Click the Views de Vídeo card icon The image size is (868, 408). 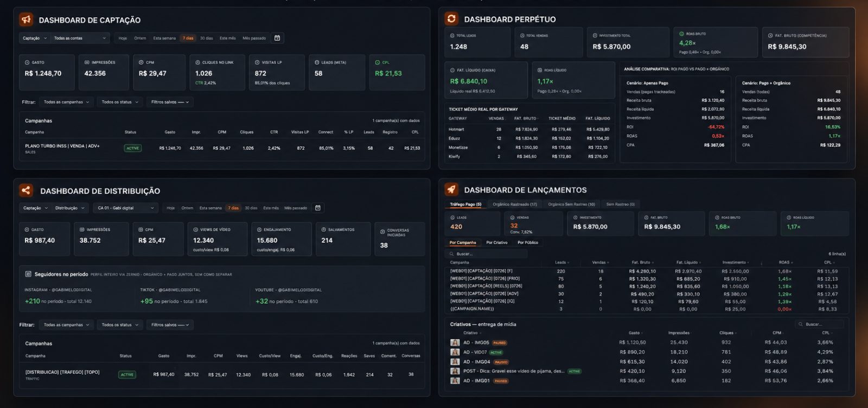pyautogui.click(x=196, y=229)
